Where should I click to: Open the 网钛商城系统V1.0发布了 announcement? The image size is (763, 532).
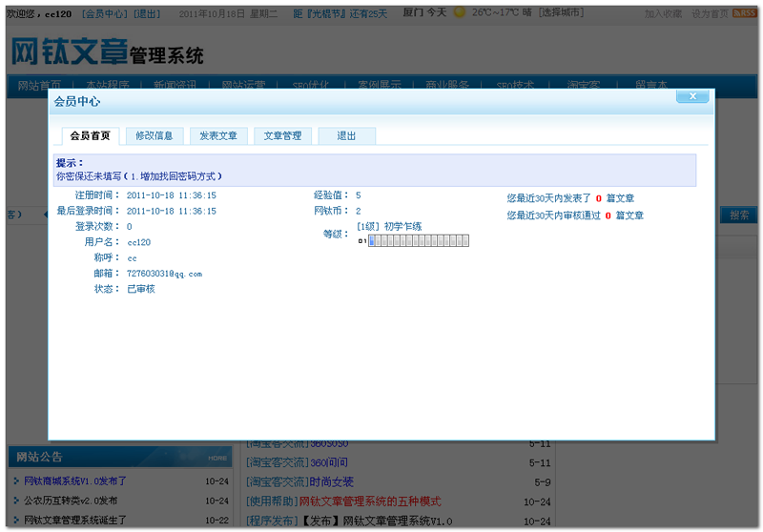pos(75,481)
